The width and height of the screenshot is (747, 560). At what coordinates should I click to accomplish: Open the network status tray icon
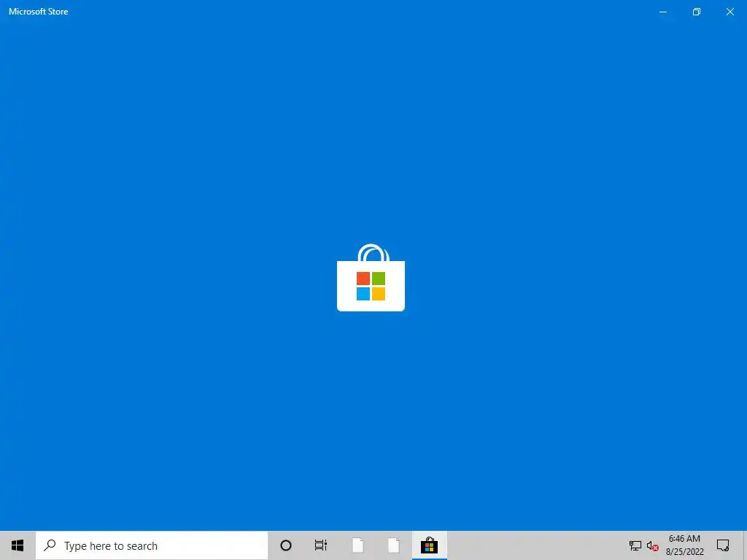point(635,546)
